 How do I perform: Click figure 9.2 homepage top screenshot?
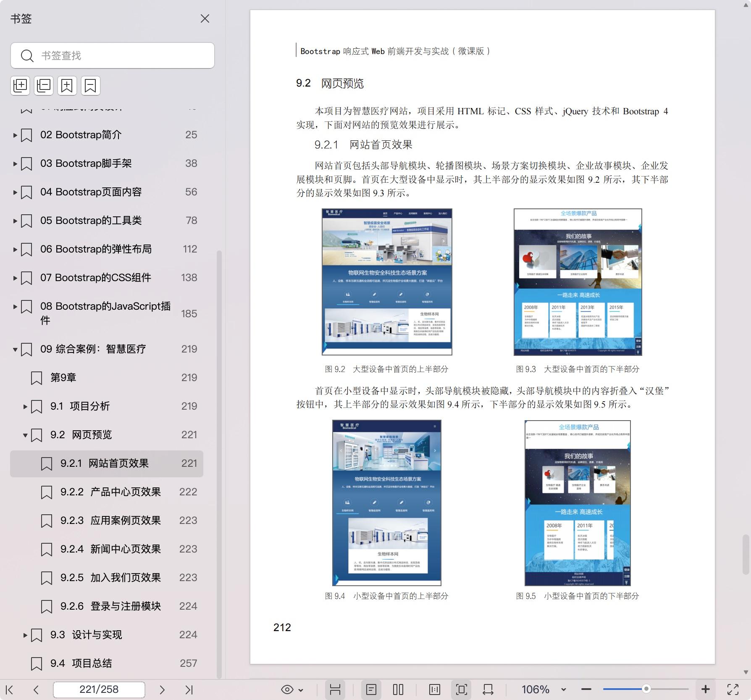click(x=387, y=282)
